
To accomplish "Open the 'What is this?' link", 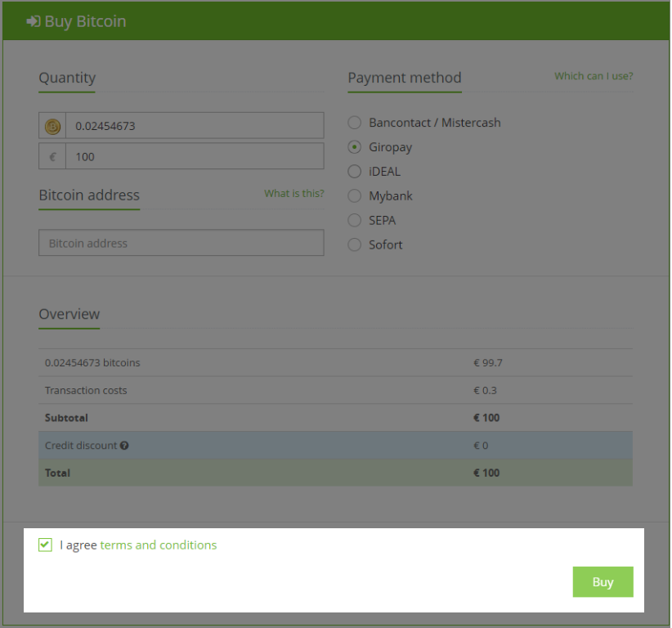I will point(294,193).
